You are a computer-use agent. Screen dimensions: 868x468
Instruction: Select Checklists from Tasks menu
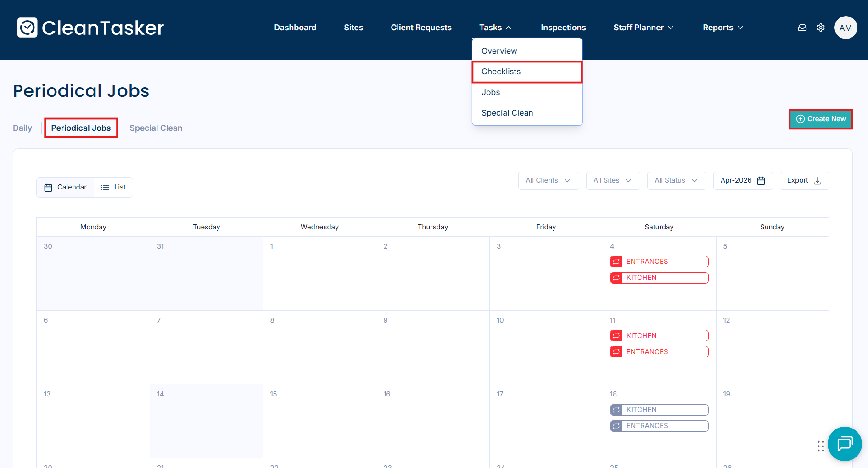point(501,72)
